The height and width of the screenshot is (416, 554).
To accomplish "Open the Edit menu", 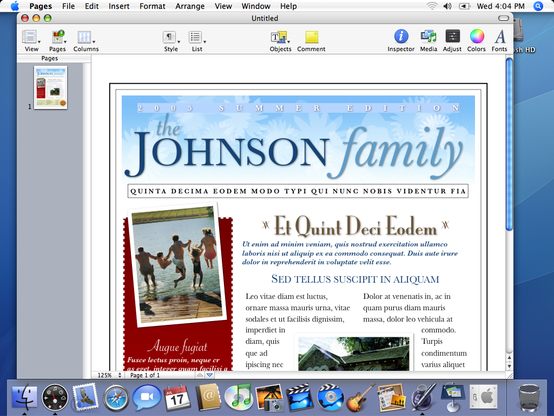I will [92, 6].
